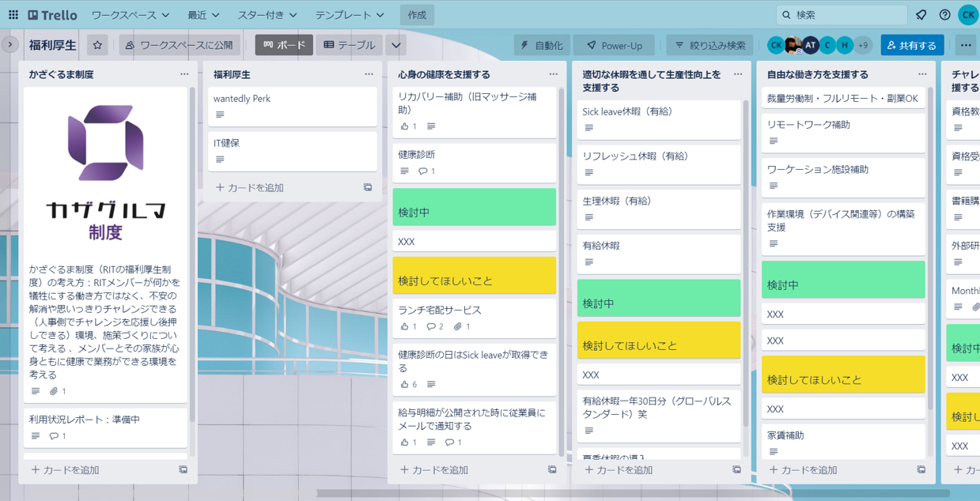This screenshot has height=501, width=980.
Task: Open the board three-dots menu next to 共有する
Action: coord(966,45)
